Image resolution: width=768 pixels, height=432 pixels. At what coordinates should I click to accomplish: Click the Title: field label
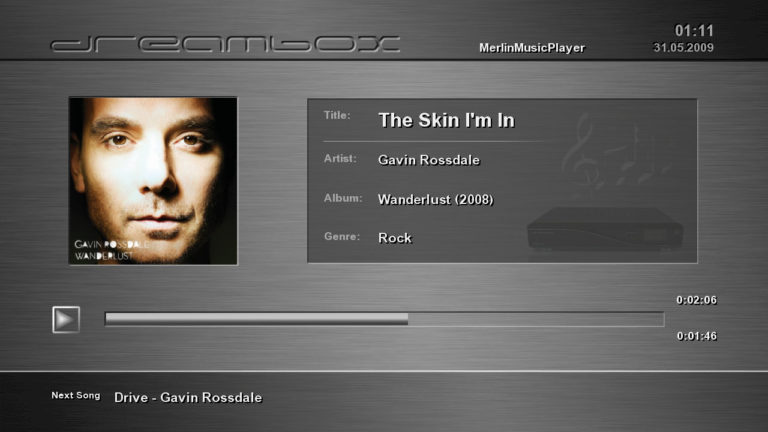point(337,116)
